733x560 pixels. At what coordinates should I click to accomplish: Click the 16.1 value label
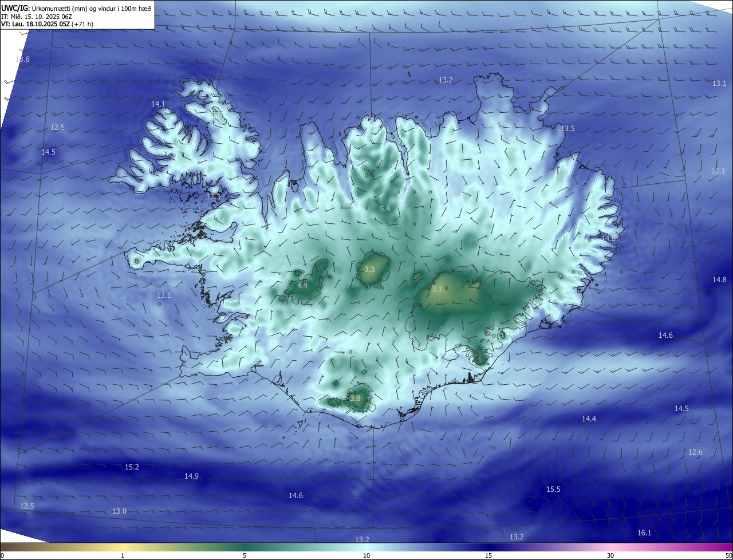644,533
